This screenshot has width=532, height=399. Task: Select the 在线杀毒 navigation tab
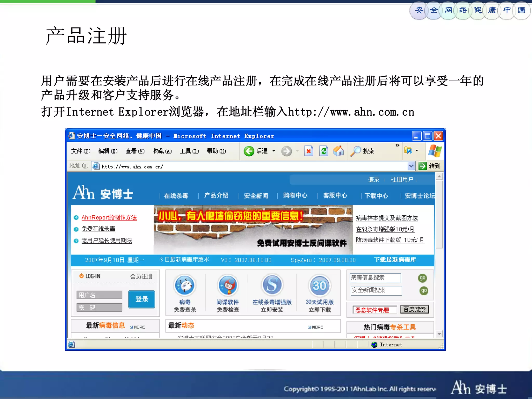point(176,196)
